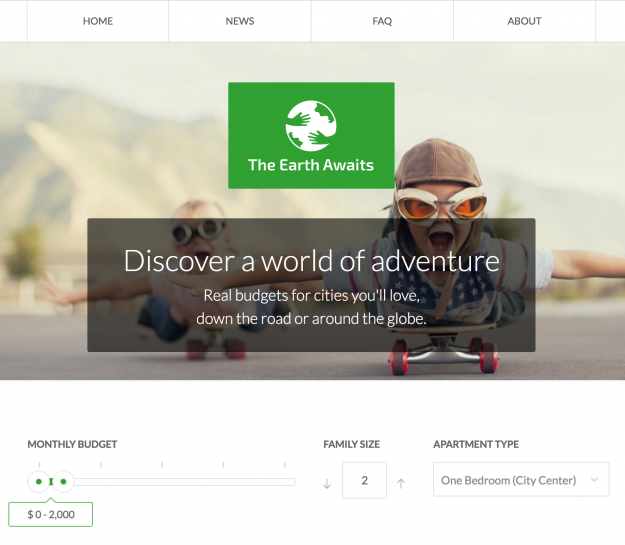Focus the family size number field
625x545 pixels.
coord(364,481)
